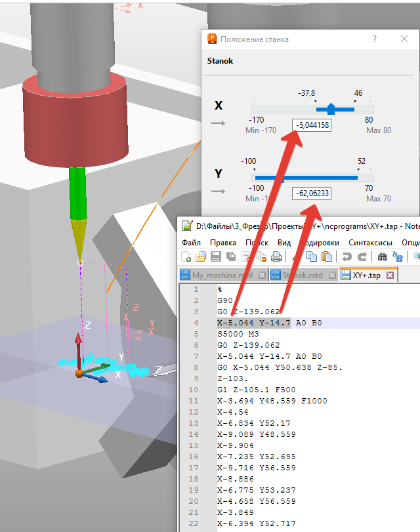Select the XY+.tap tab

pyautogui.click(x=368, y=275)
